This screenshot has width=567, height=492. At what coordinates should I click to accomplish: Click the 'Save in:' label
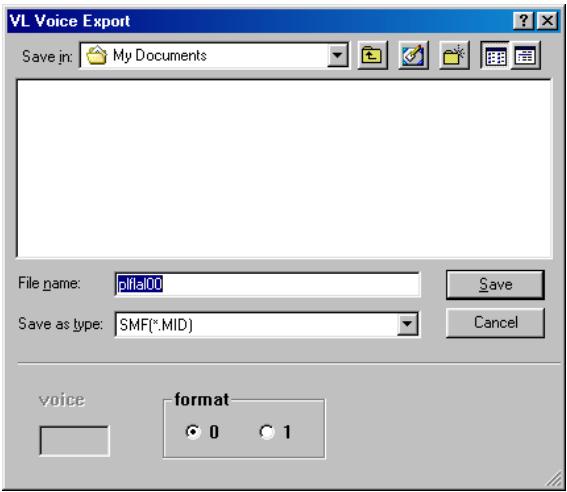tap(47, 56)
